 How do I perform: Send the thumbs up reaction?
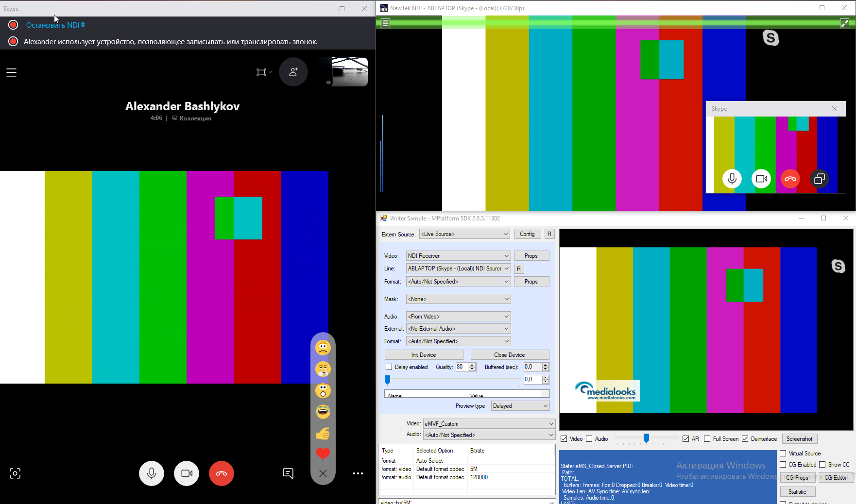coord(323,433)
